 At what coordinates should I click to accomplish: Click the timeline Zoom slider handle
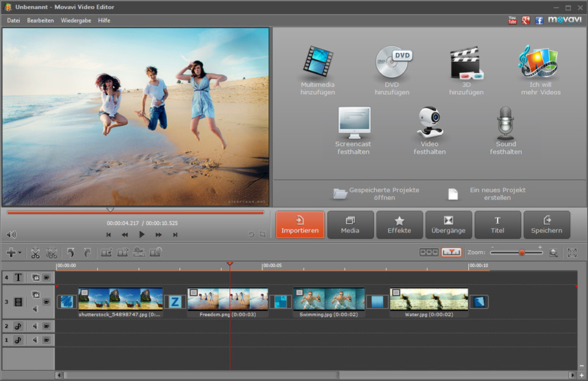522,252
